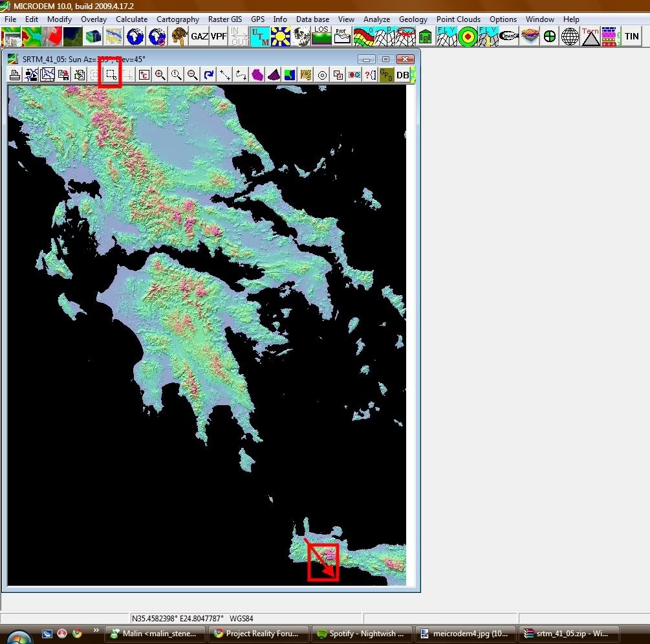Image resolution: width=650 pixels, height=644 pixels.
Task: Click the print map icon
Action: (15, 75)
